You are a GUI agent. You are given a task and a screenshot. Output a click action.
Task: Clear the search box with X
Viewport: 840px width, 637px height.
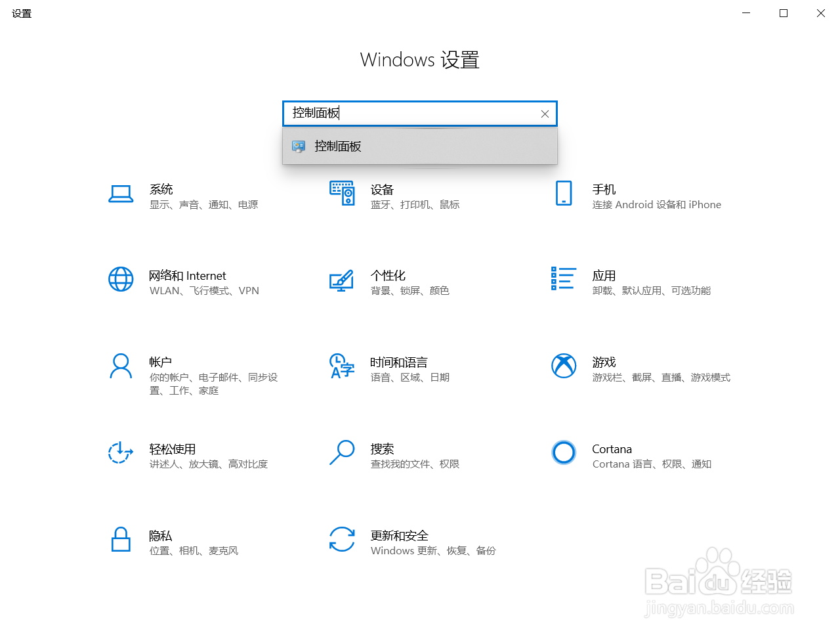545,114
